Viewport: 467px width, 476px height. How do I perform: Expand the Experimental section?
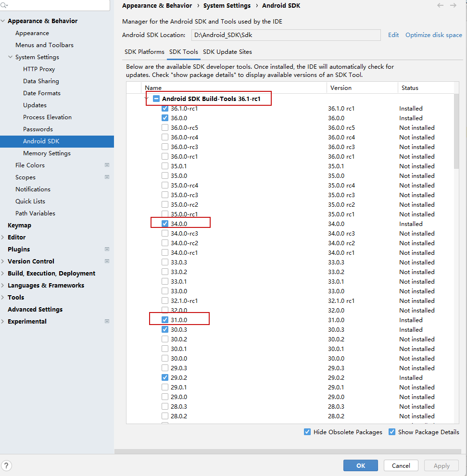tap(3, 321)
